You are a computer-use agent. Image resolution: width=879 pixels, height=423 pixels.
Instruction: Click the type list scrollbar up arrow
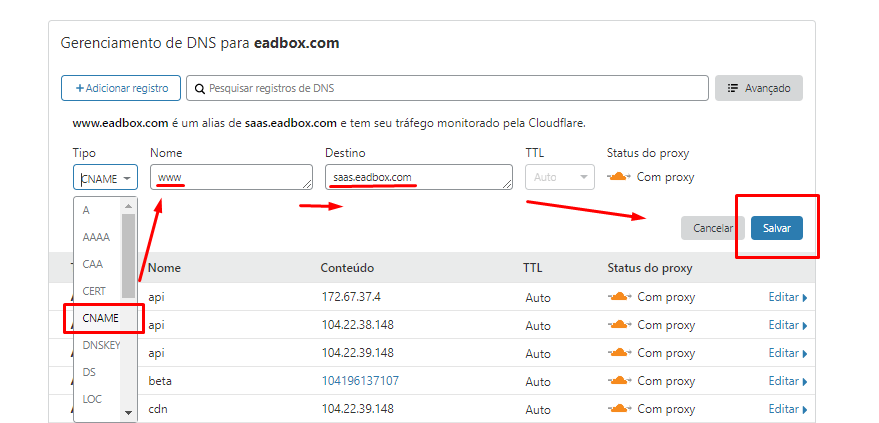[x=129, y=206]
